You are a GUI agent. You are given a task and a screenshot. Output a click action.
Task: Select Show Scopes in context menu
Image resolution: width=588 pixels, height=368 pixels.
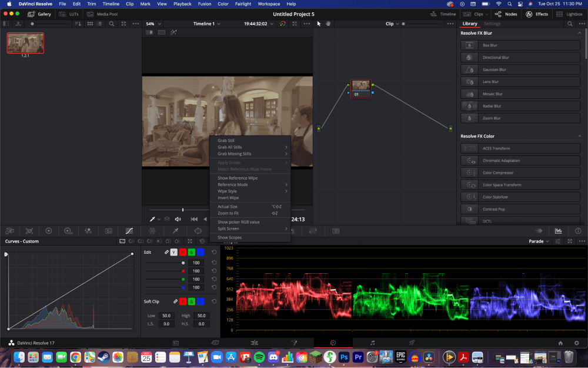click(229, 237)
